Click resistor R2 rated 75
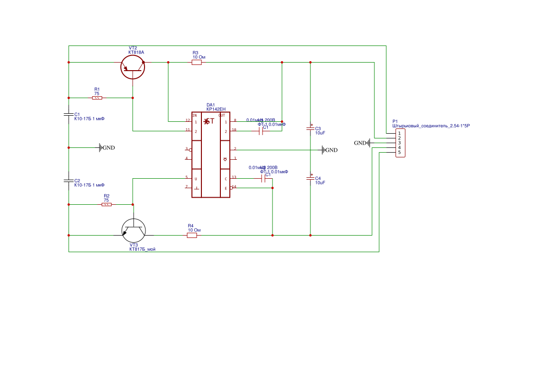The image size is (554, 392). click(106, 204)
